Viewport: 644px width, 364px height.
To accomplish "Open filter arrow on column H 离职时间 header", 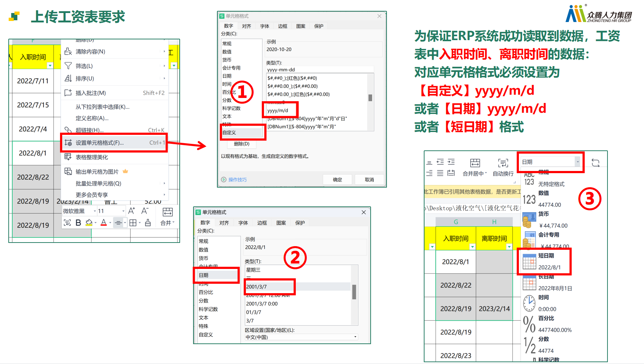I will tap(509, 247).
